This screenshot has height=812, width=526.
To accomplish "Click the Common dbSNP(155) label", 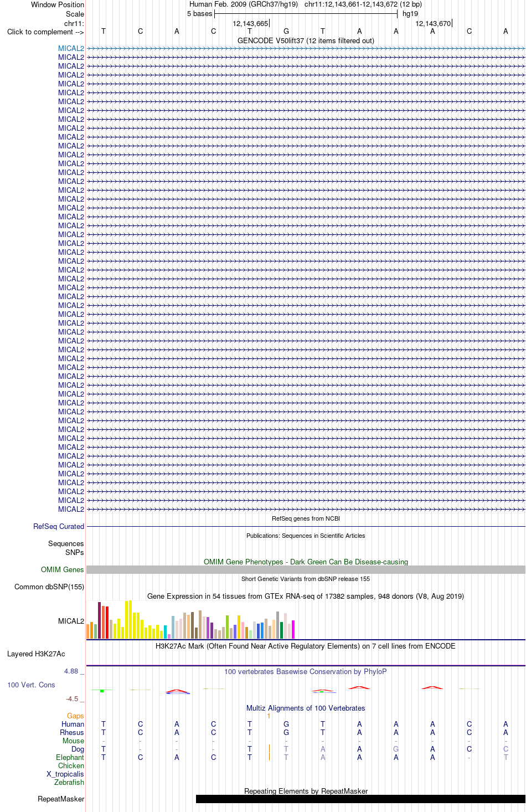I will click(49, 587).
